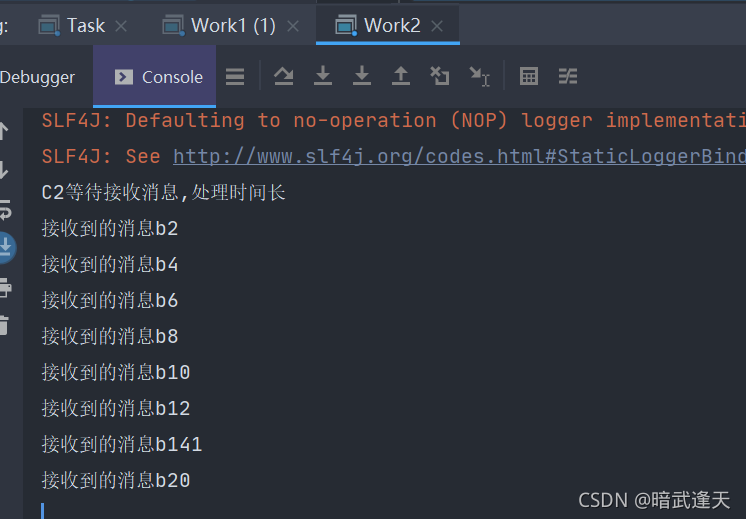Close the Work1 (1) tab
Viewport: 746px width, 519px height.
coord(293,26)
